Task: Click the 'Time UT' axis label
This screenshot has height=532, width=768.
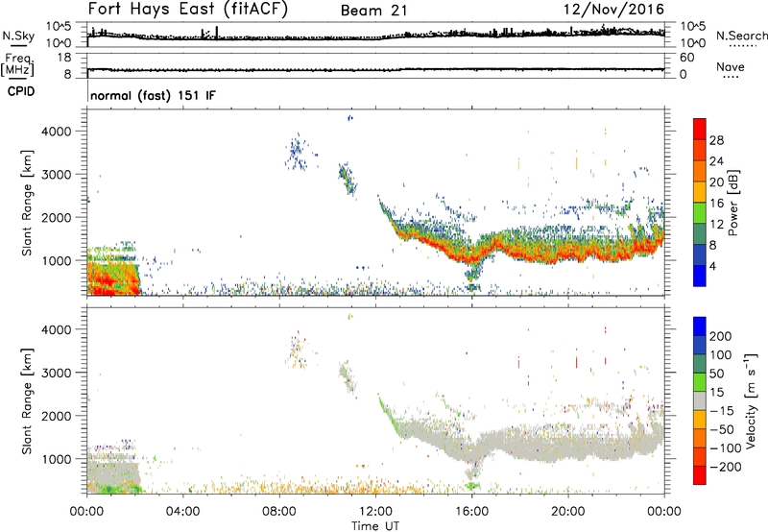Action: click(375, 526)
